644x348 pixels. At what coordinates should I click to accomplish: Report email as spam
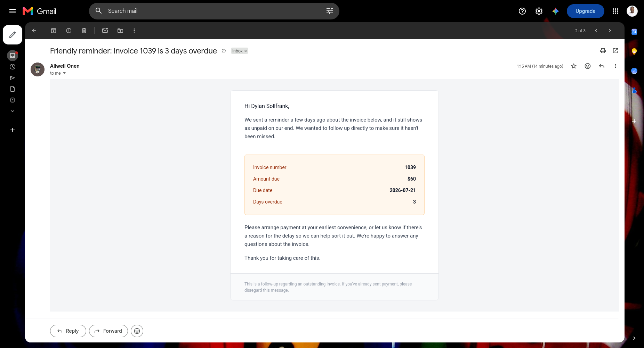coord(69,31)
